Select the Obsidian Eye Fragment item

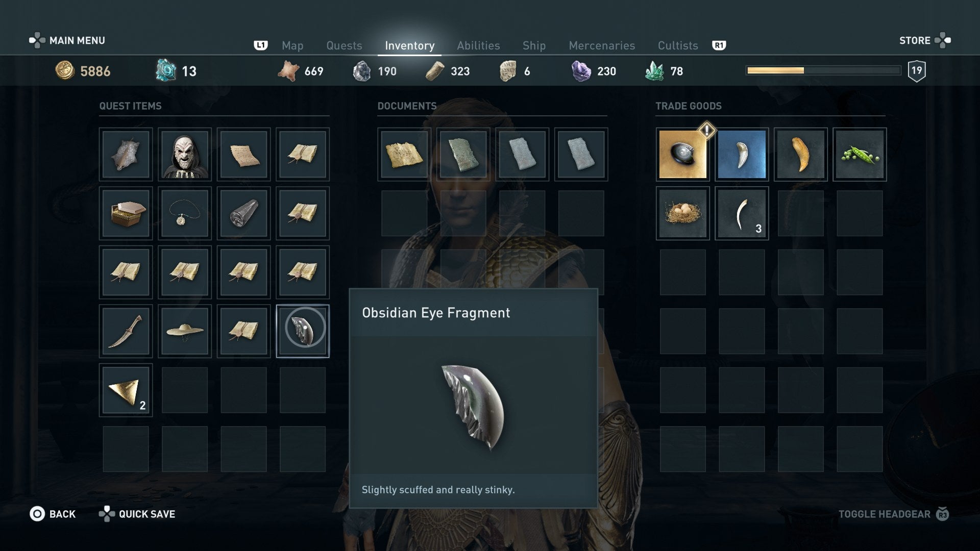(303, 331)
